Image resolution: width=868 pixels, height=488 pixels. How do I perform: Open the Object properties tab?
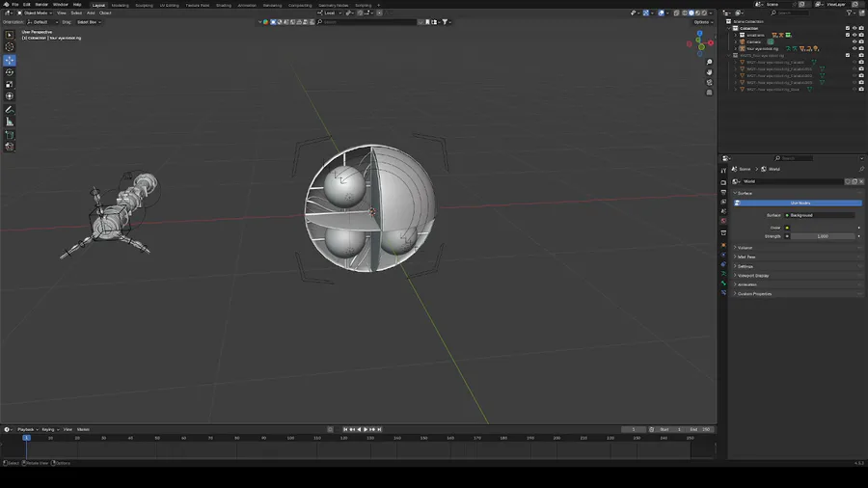[723, 245]
